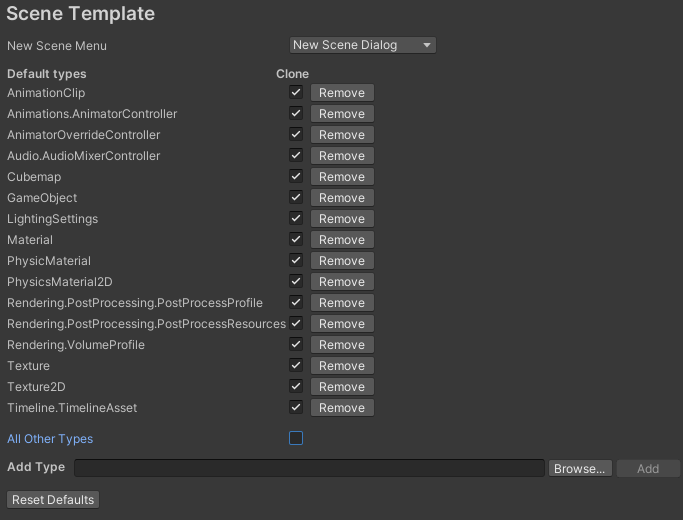Remove the Rendering.VolumeProfile type
The image size is (683, 520).
342,344
